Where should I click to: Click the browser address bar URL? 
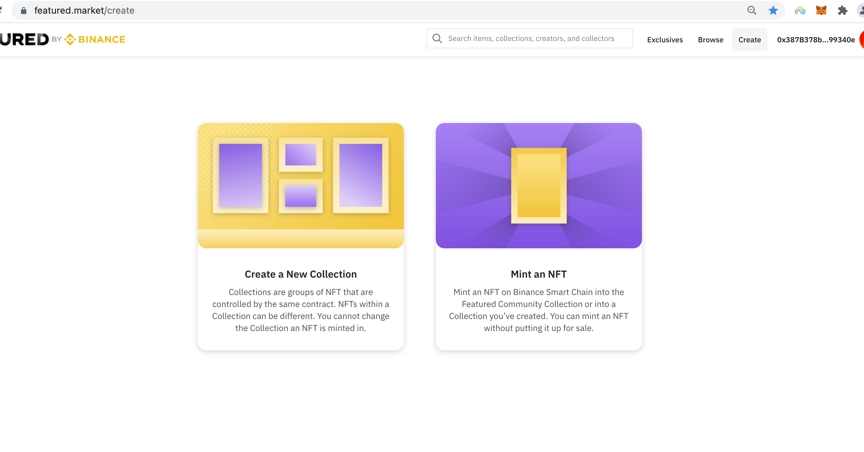pos(84,10)
